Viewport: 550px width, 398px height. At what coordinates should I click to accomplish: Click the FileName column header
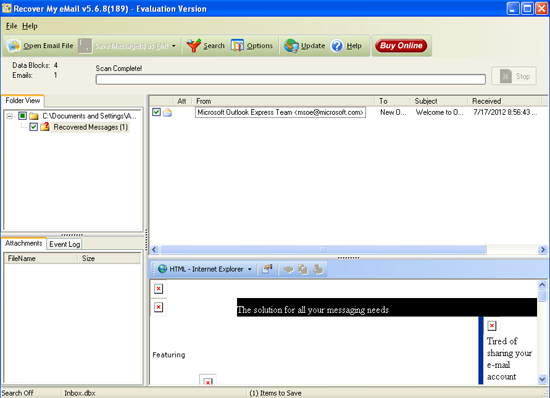click(40, 258)
